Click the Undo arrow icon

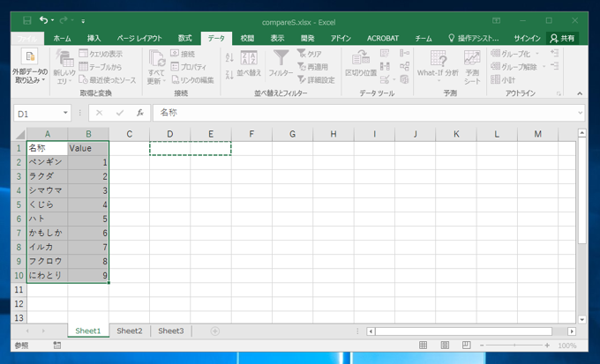click(43, 20)
